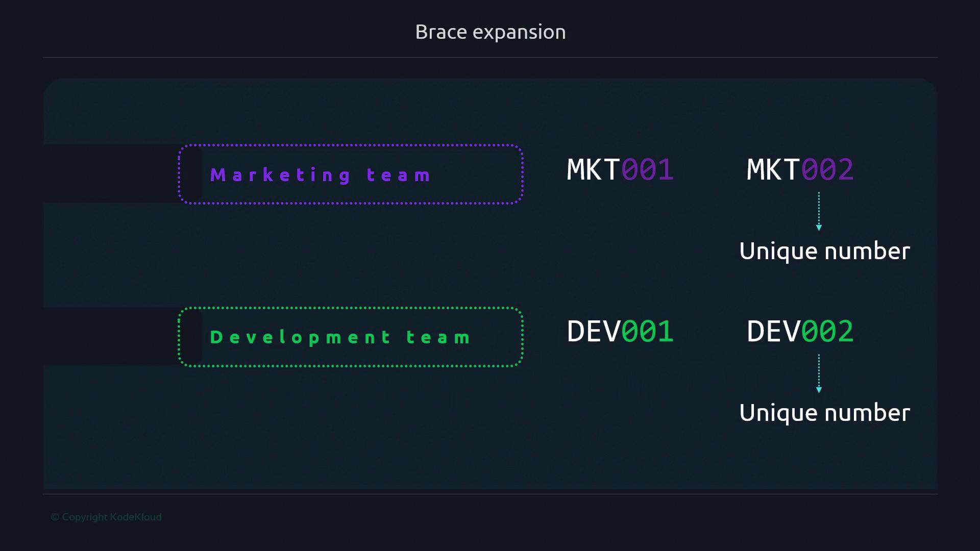Click purple 002 digits after MKT
This screenshot has height=551, width=980.
[x=827, y=170]
